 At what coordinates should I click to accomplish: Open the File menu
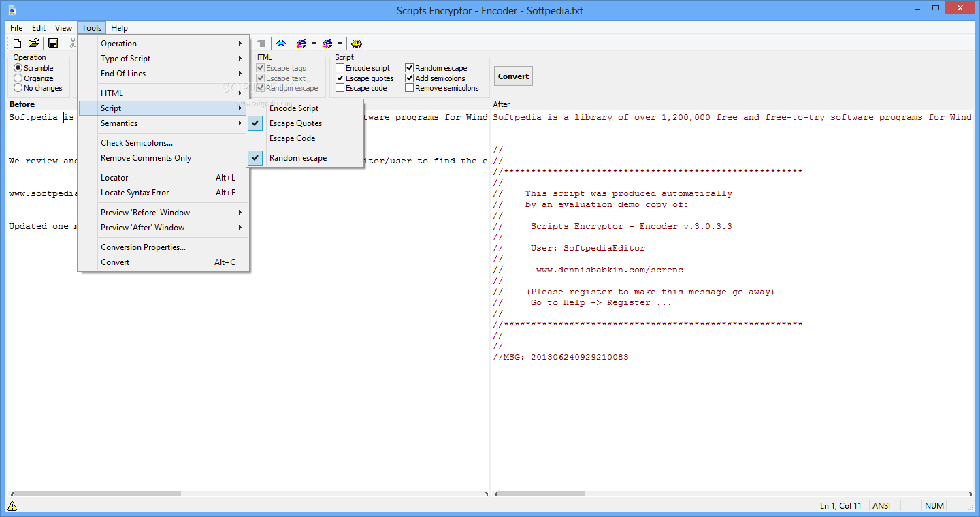coord(16,28)
